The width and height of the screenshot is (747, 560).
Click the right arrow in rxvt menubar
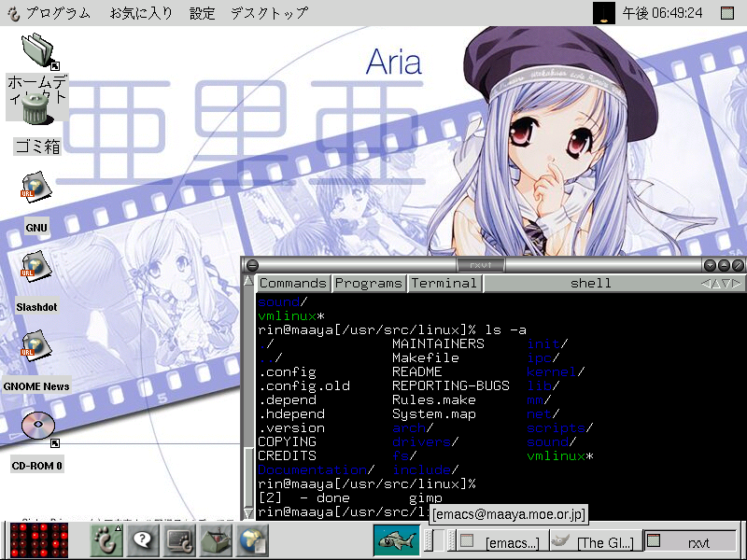737,284
